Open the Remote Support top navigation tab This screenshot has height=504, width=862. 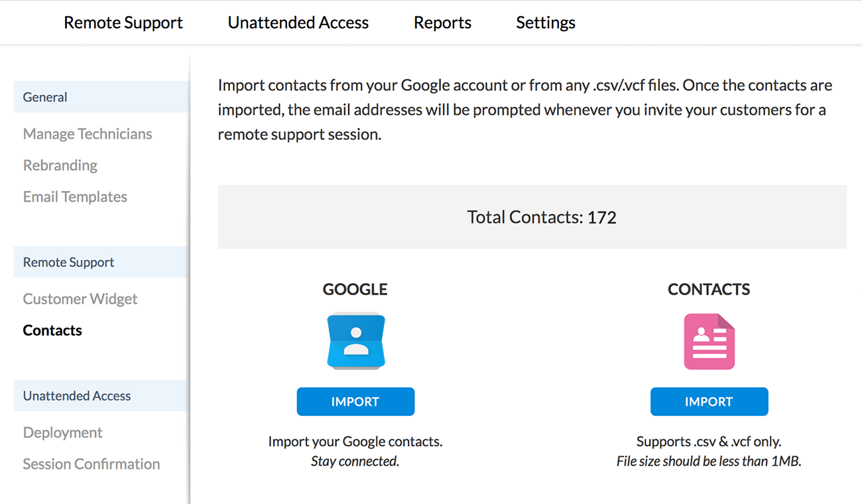point(123,23)
